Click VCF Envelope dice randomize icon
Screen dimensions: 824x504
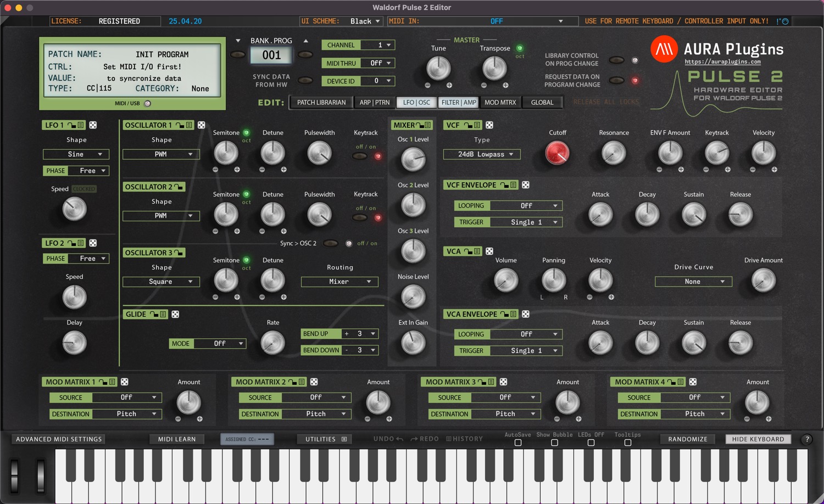click(525, 185)
